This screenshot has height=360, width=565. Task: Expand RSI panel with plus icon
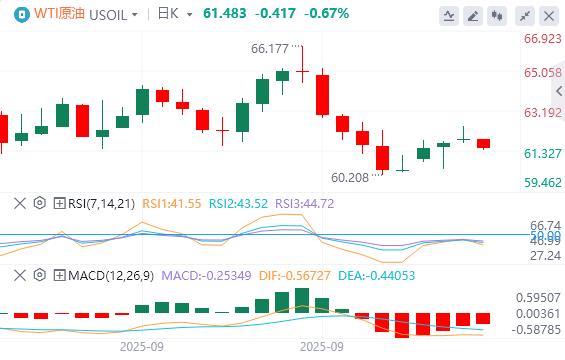coord(59,204)
